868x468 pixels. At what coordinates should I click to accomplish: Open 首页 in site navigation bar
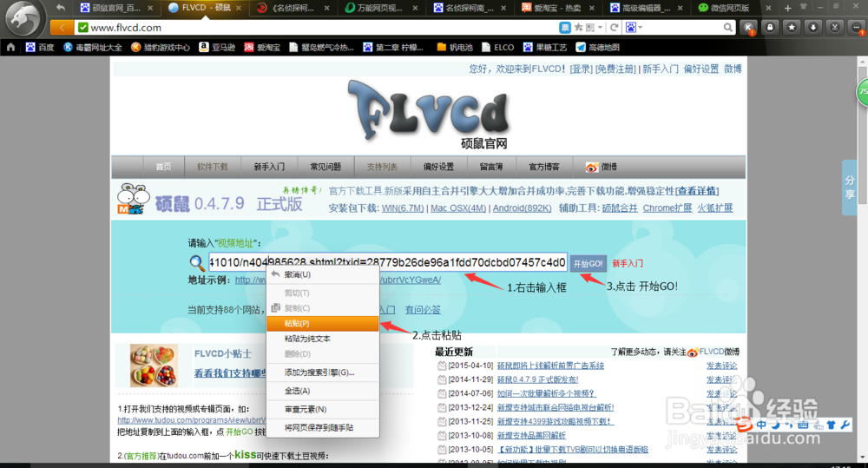pyautogui.click(x=163, y=167)
